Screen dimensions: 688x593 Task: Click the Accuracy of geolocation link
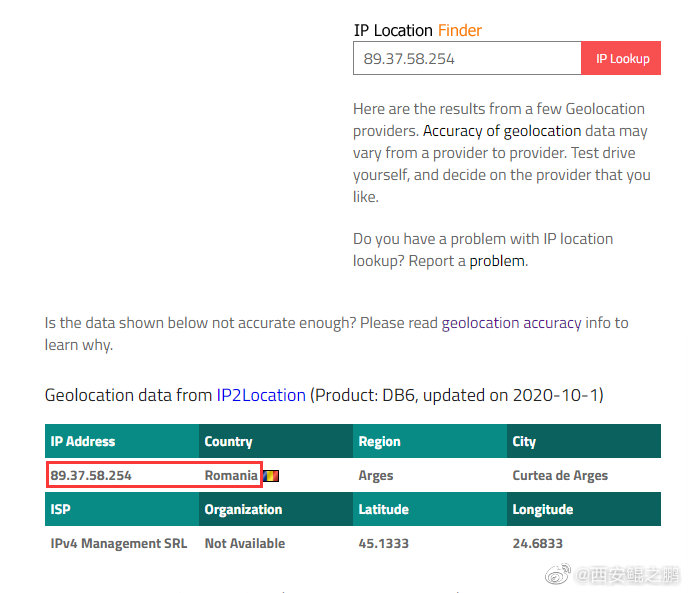(502, 131)
